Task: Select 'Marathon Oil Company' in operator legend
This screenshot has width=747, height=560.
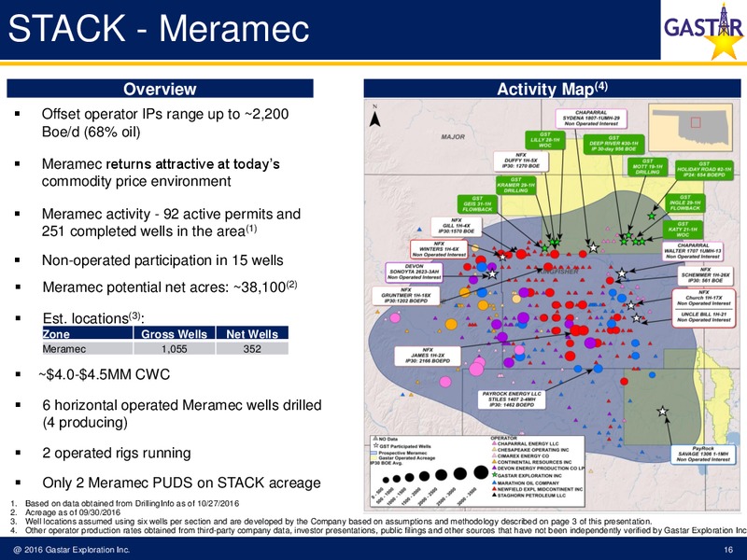Action: [x=525, y=483]
